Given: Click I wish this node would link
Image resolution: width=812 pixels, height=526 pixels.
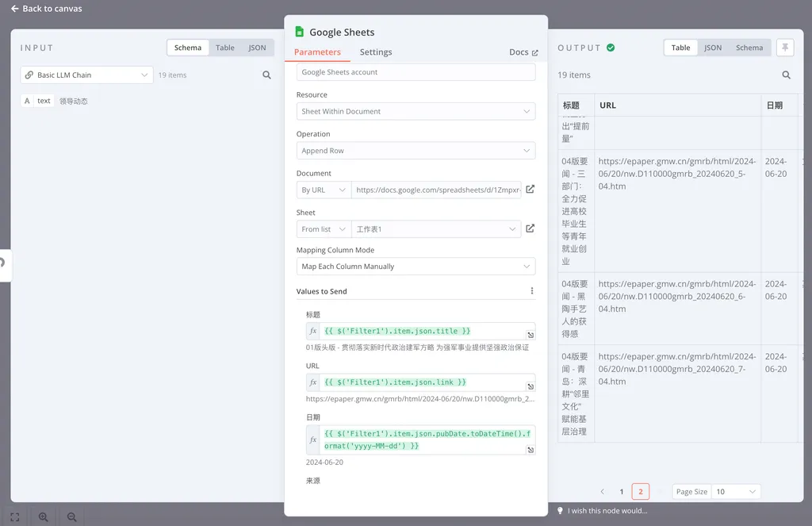Looking at the screenshot, I should pos(607,511).
